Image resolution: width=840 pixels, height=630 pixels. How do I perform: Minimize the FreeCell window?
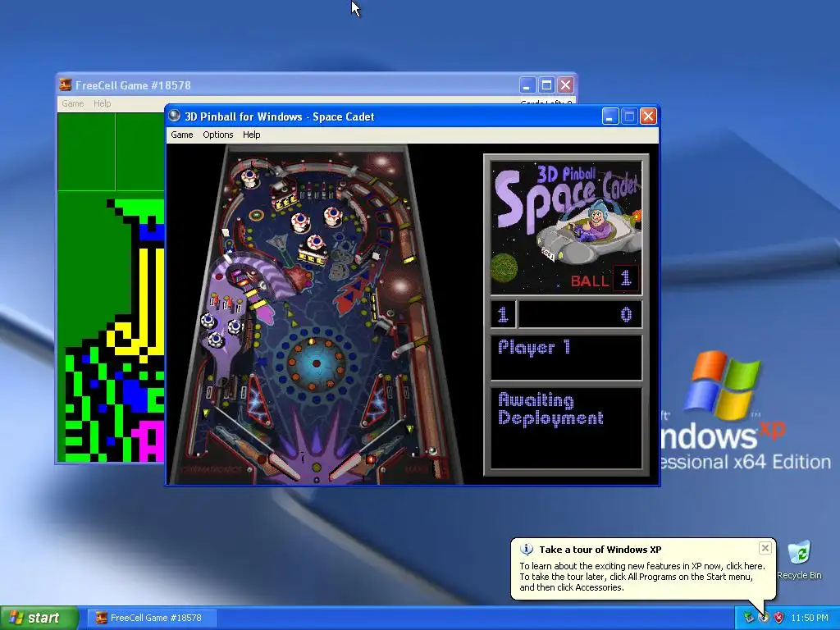pyautogui.click(x=527, y=85)
